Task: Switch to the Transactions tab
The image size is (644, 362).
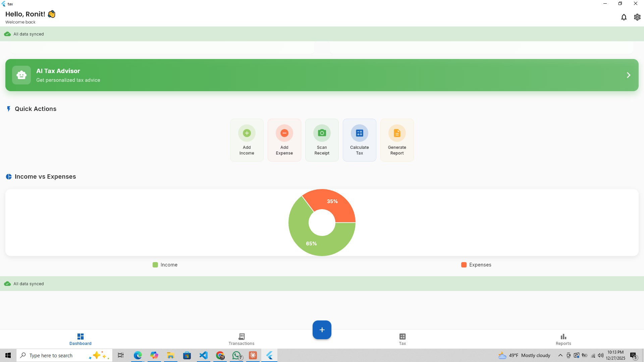Action: click(x=241, y=339)
